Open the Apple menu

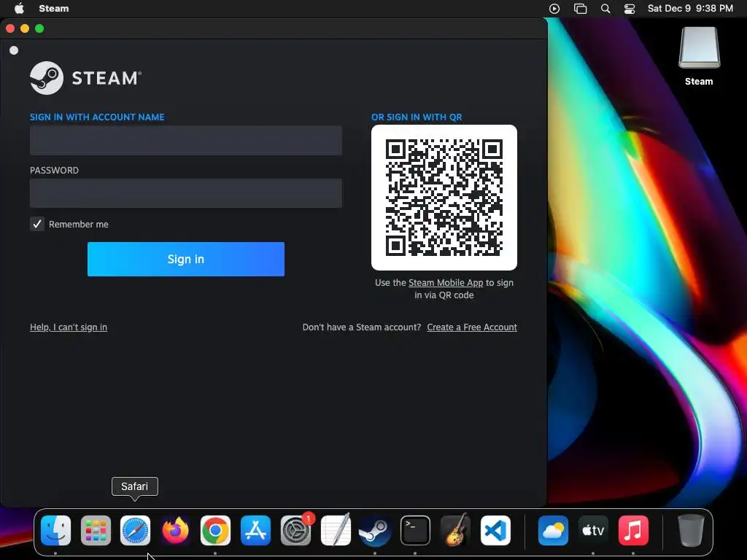point(19,8)
